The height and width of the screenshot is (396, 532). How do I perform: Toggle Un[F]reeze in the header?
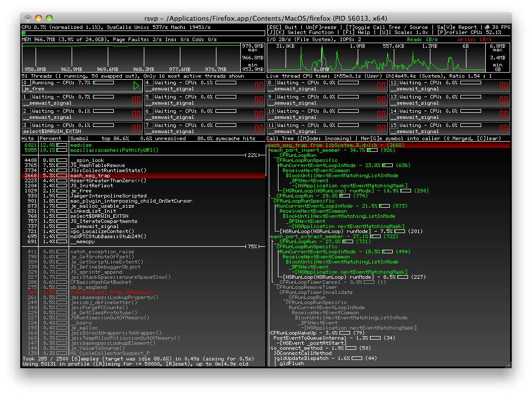[x=321, y=27]
